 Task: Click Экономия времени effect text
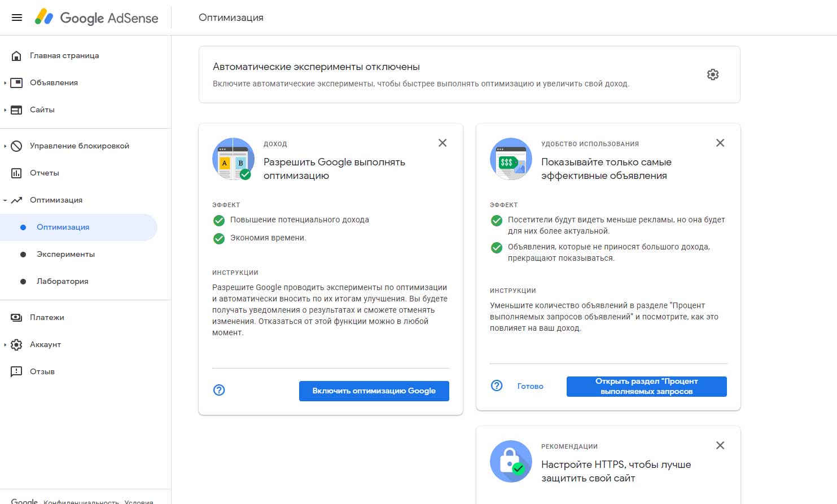(268, 238)
